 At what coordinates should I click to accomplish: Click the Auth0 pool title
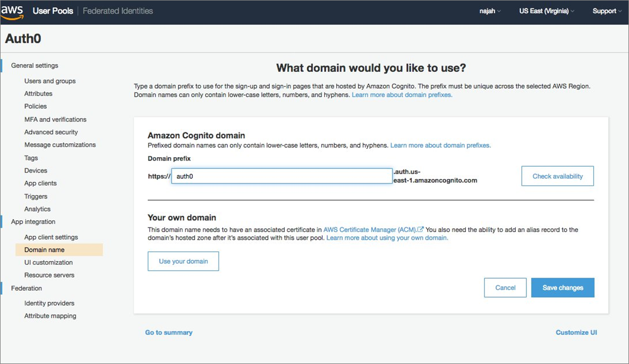23,38
